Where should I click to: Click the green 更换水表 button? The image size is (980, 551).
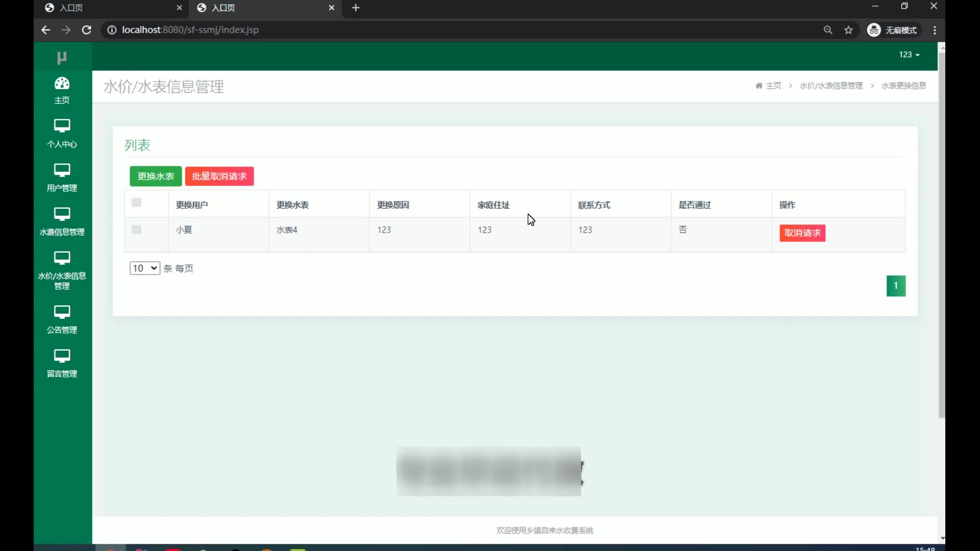click(x=156, y=177)
